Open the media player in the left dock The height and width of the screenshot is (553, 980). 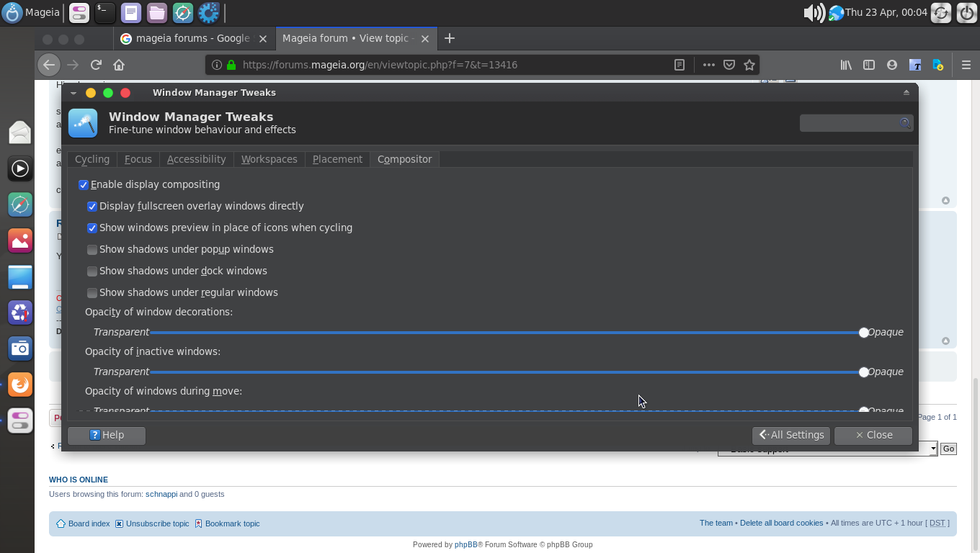click(x=20, y=168)
